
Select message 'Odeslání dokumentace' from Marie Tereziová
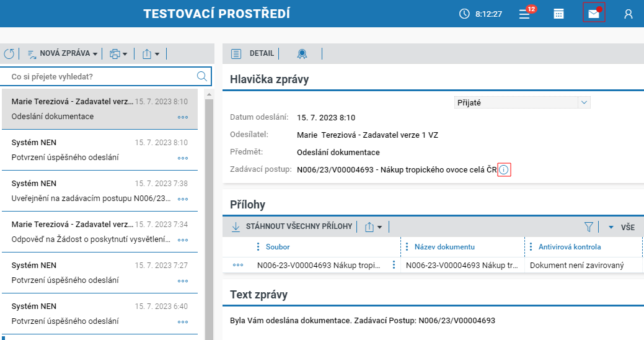pyautogui.click(x=100, y=109)
